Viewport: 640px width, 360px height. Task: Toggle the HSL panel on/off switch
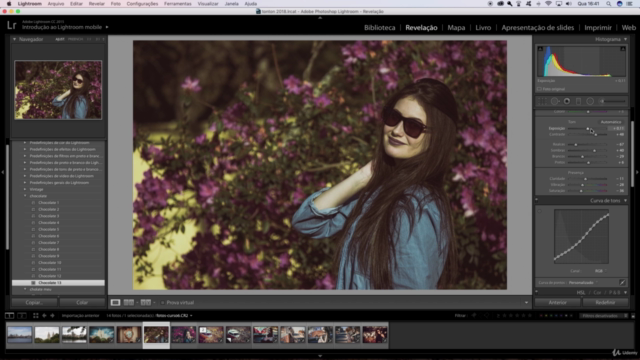[537, 292]
